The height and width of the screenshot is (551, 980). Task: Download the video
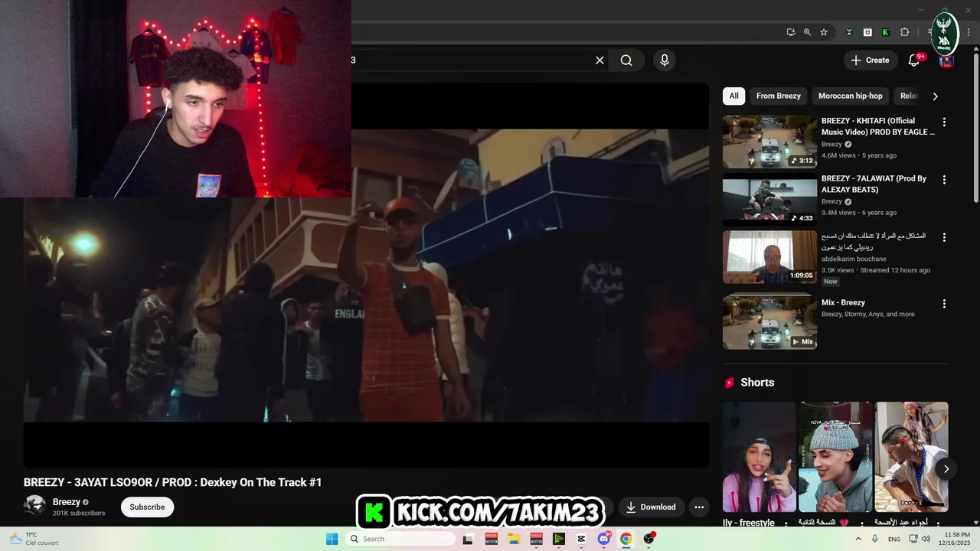tap(651, 507)
